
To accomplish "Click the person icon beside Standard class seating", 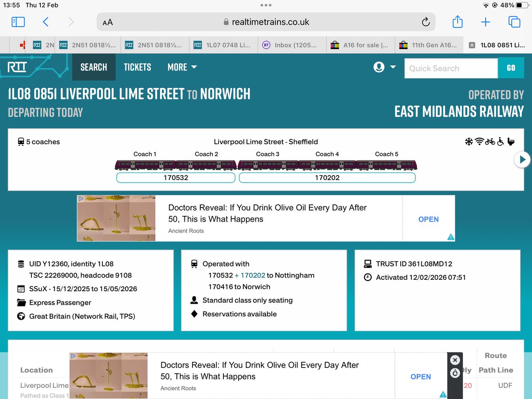I will point(194,300).
